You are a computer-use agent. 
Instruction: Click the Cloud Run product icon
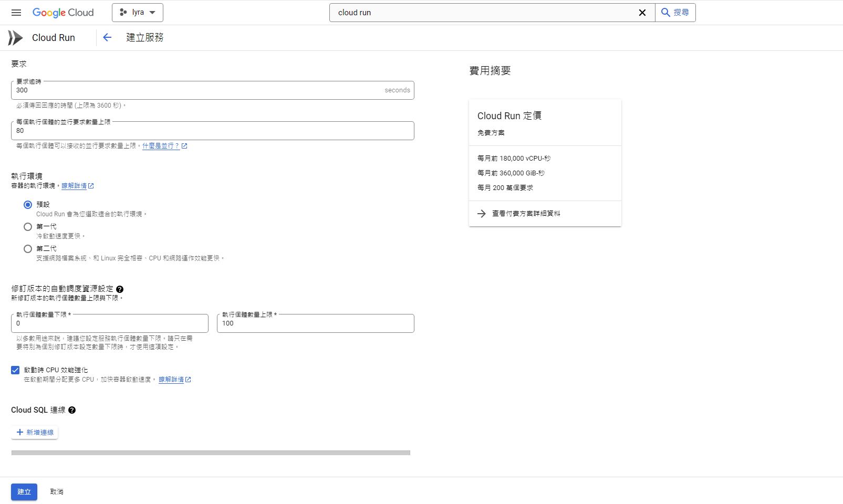tap(15, 38)
